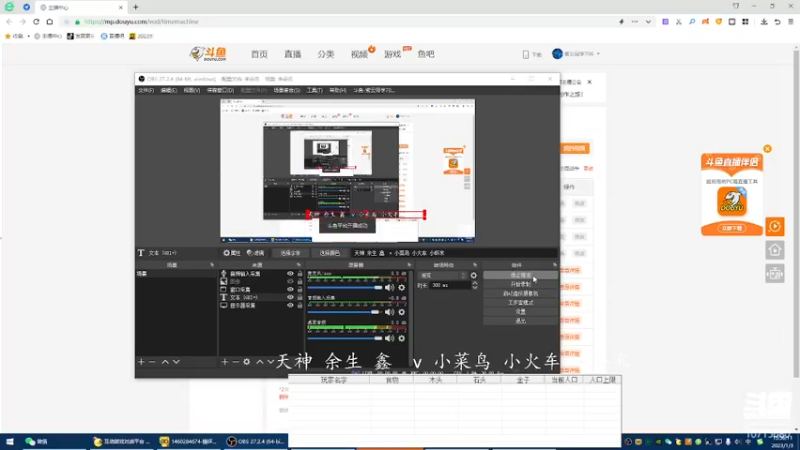Open the 文件(F) menu in OBS

coord(146,90)
